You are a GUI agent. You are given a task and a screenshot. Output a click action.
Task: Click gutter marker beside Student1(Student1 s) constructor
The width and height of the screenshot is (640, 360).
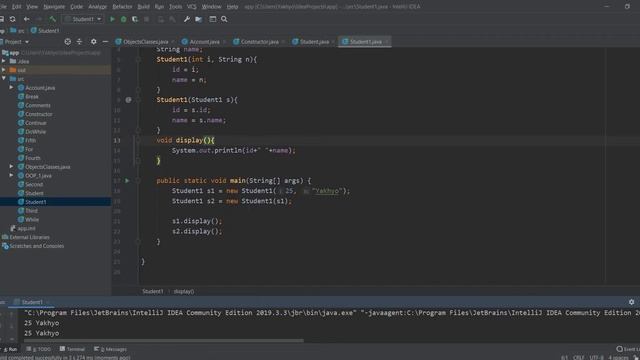[x=128, y=100]
